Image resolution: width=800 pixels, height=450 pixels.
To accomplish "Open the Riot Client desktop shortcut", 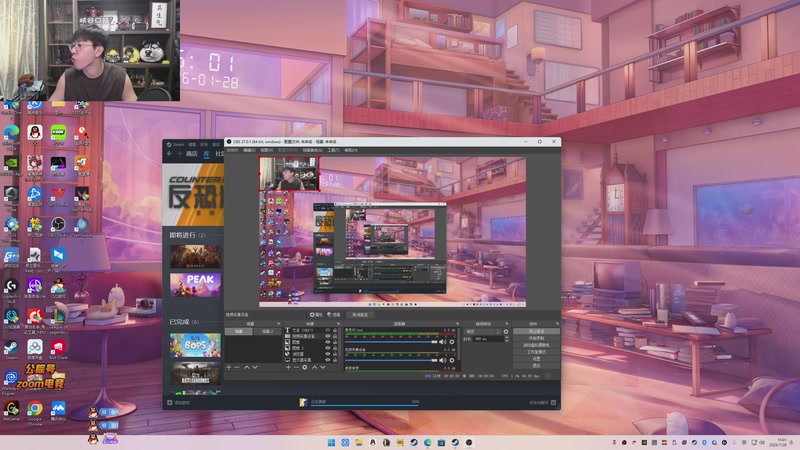I will pos(58,348).
